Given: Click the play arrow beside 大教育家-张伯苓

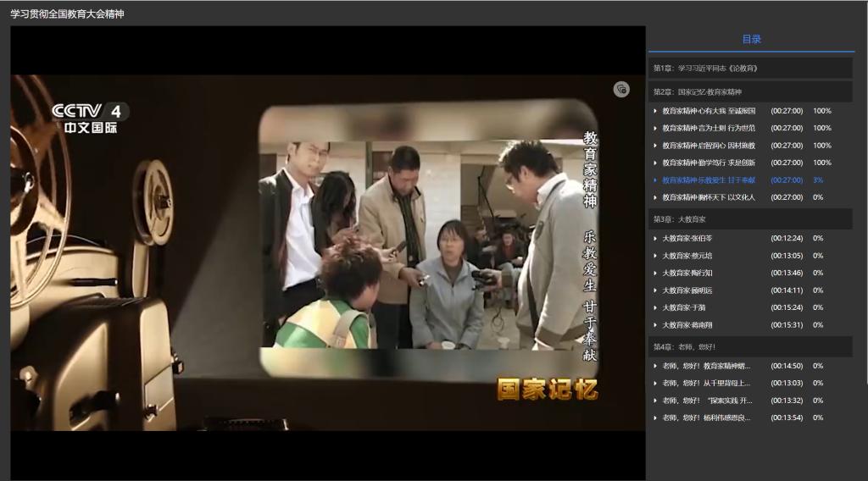Looking at the screenshot, I should 655,238.
